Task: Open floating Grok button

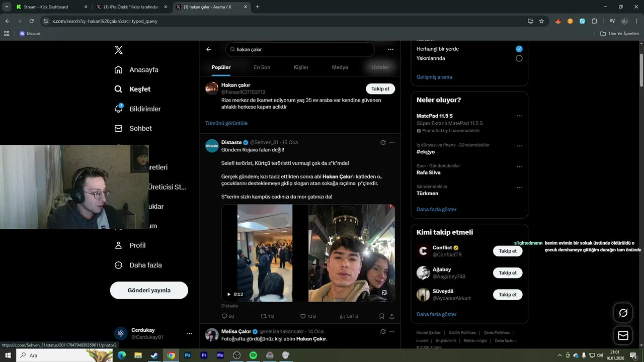Action: coord(623,313)
